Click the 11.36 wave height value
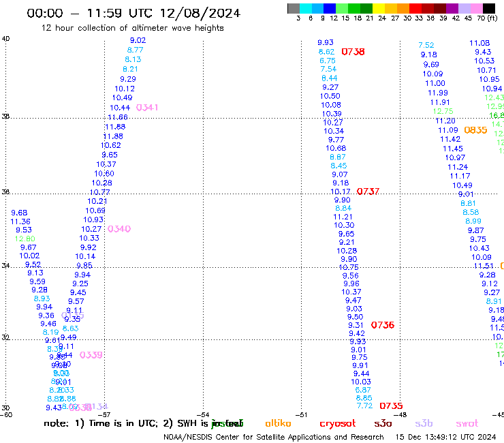Image resolution: width=504 pixels, height=443 pixels. (x=20, y=221)
